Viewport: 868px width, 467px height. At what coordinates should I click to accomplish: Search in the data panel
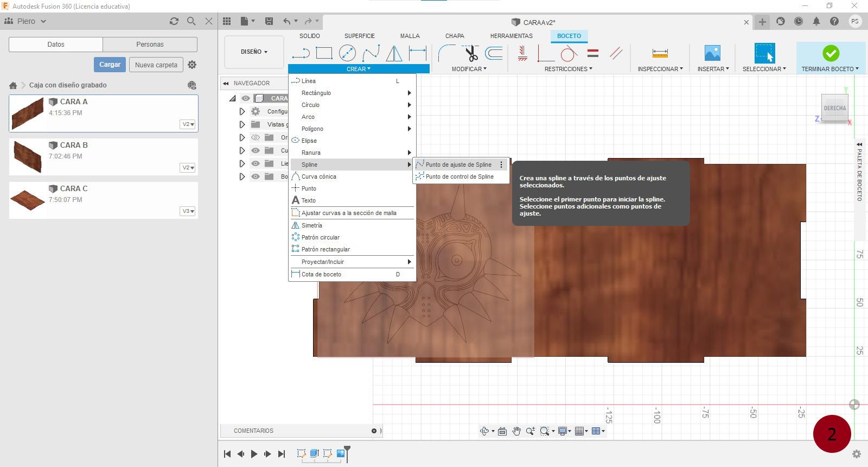pos(191,21)
